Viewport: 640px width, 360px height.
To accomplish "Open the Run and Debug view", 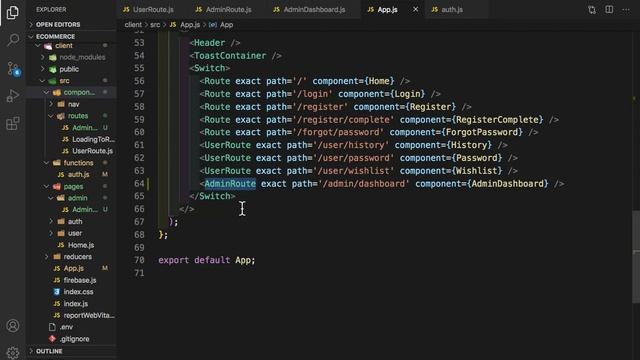I will click(13, 96).
